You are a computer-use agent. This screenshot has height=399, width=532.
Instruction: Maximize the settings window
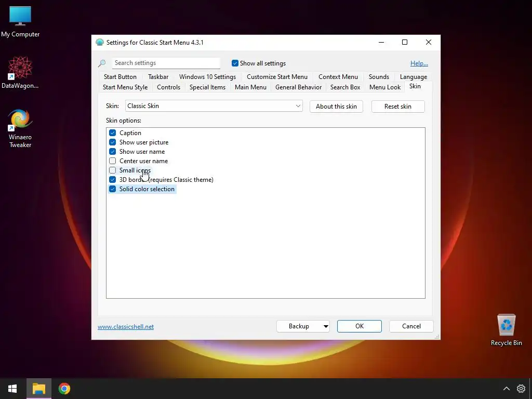pos(404,42)
